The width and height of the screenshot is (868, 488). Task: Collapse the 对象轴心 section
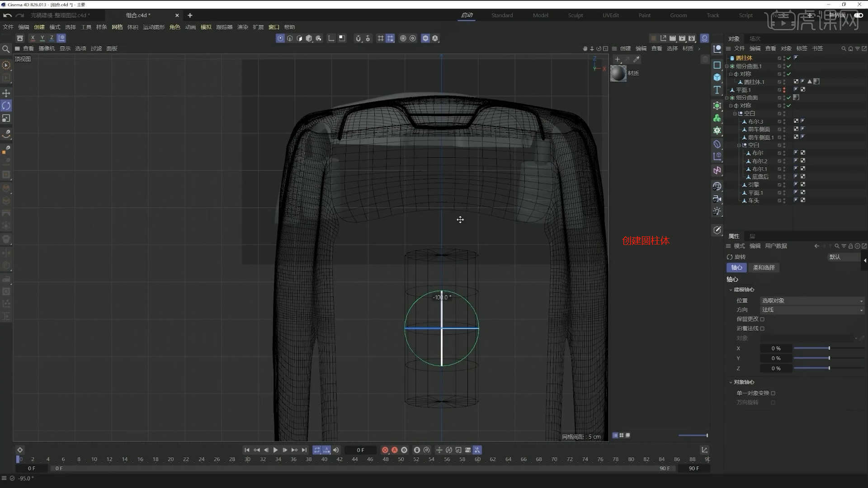tap(731, 382)
